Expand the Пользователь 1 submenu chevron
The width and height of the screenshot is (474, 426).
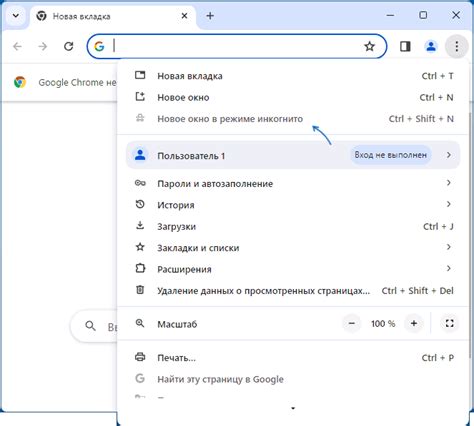click(x=449, y=155)
